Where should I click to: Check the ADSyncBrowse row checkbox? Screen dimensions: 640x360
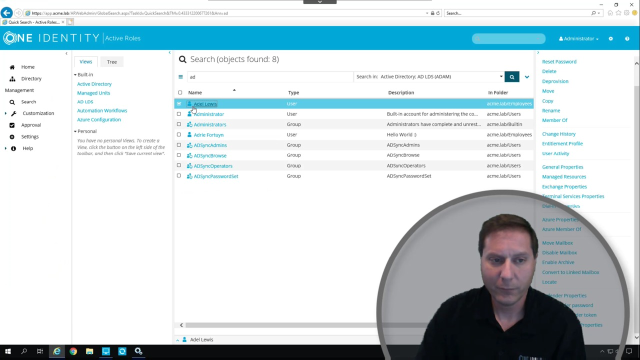(x=179, y=155)
